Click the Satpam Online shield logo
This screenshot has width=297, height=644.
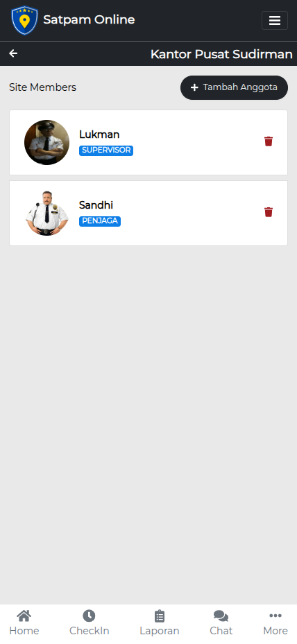pyautogui.click(x=25, y=20)
